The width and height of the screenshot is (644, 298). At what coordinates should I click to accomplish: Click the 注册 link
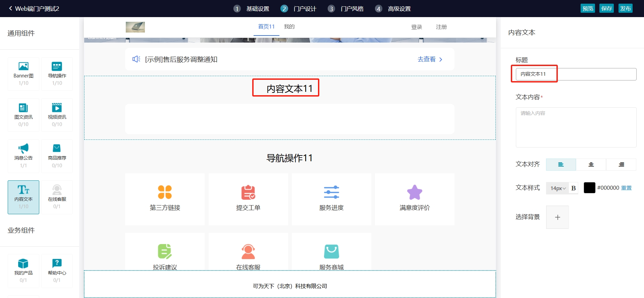pyautogui.click(x=441, y=27)
